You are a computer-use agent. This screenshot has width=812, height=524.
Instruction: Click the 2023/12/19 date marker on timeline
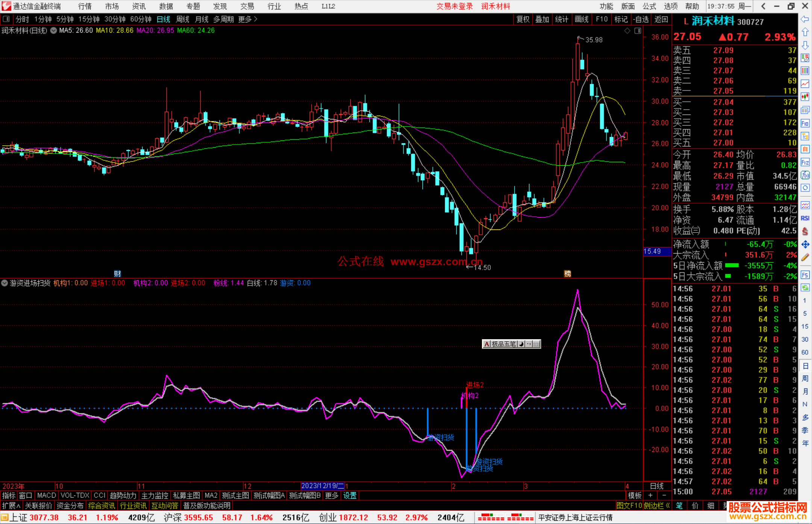pyautogui.click(x=322, y=486)
